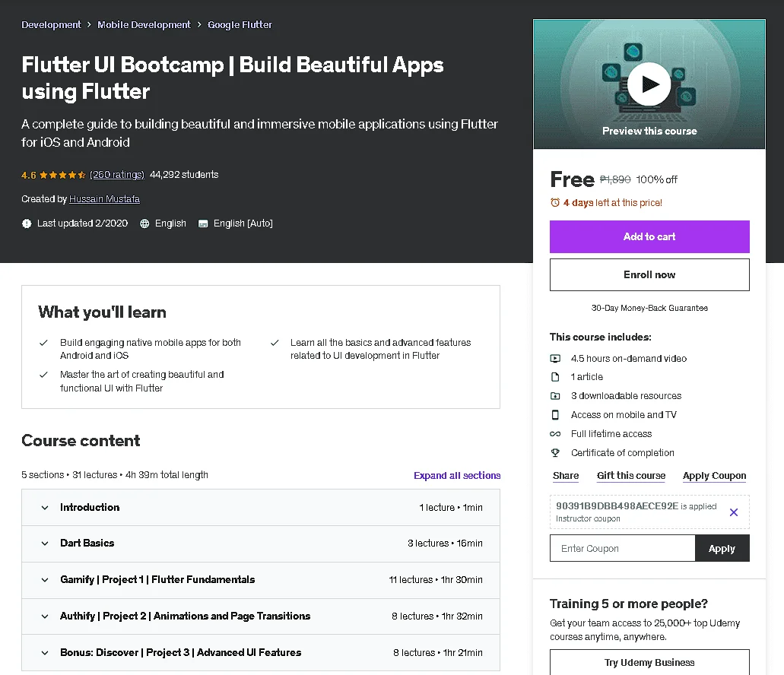Click the 8 lectures 1hr 21min text
784x675 pixels.
(437, 652)
